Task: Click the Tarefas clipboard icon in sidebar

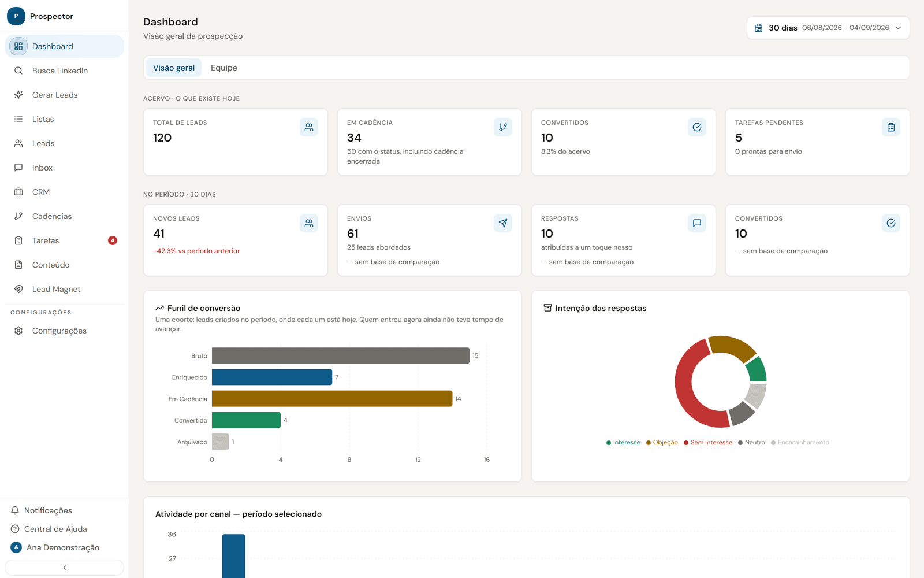Action: [x=18, y=240]
